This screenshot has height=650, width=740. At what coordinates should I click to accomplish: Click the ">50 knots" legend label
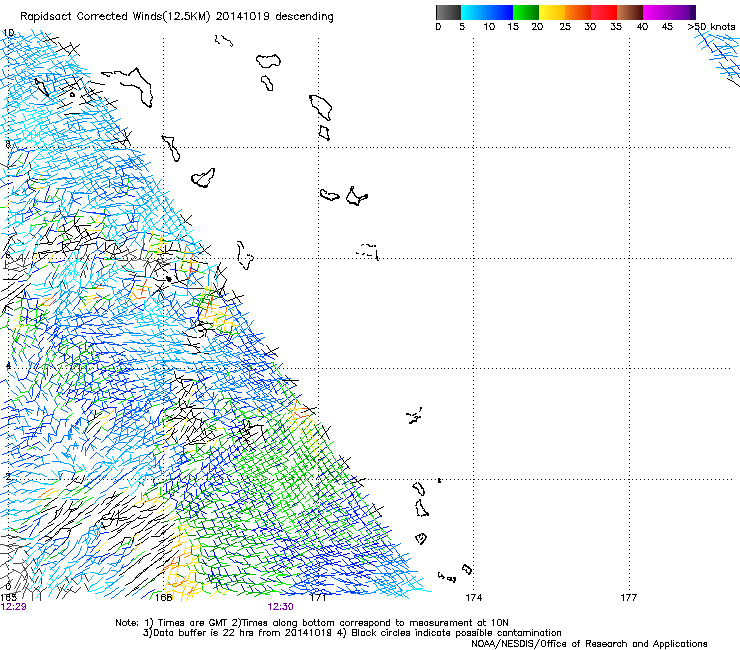(x=711, y=27)
